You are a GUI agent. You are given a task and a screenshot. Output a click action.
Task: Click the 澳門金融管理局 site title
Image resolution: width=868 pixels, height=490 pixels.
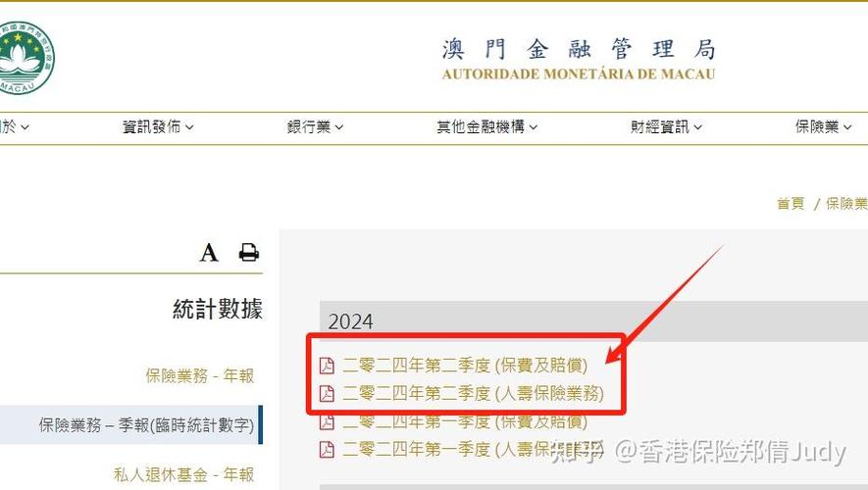579,49
